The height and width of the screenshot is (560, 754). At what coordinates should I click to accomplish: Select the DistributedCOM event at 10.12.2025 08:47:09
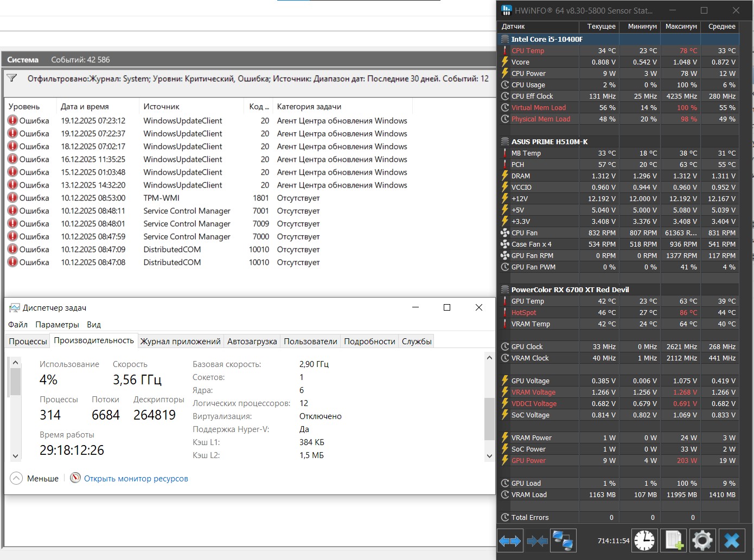click(208, 249)
